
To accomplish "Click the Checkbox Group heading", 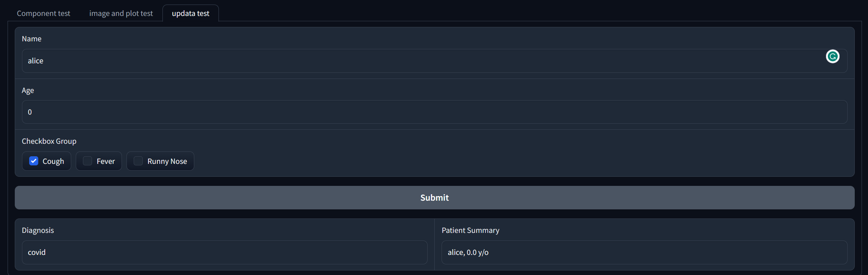I will (x=49, y=141).
